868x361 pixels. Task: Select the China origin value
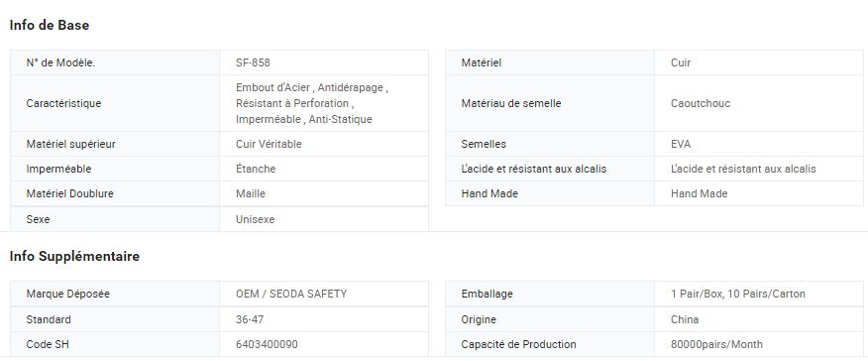pyautogui.click(x=685, y=319)
